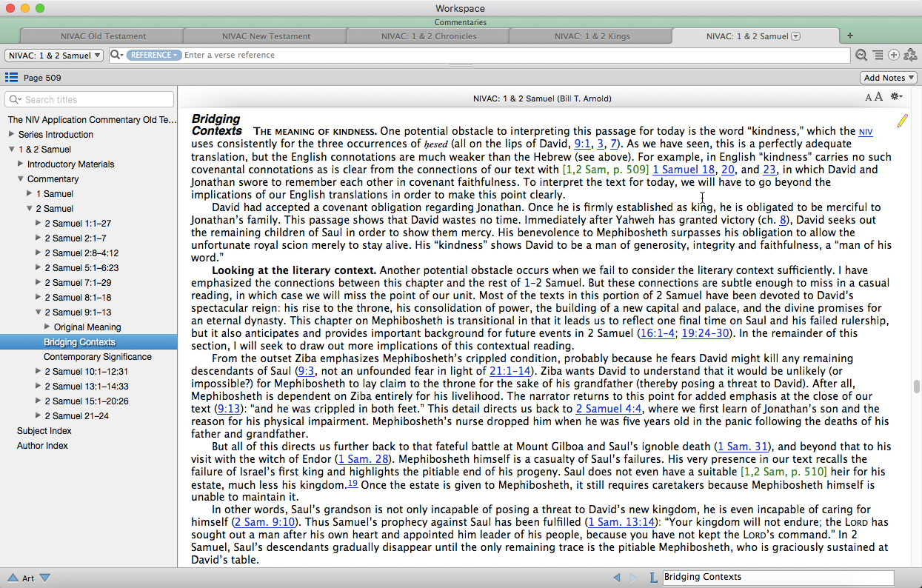Select 2 Samuel 5:1–6:23 in the sidebar

coord(81,267)
